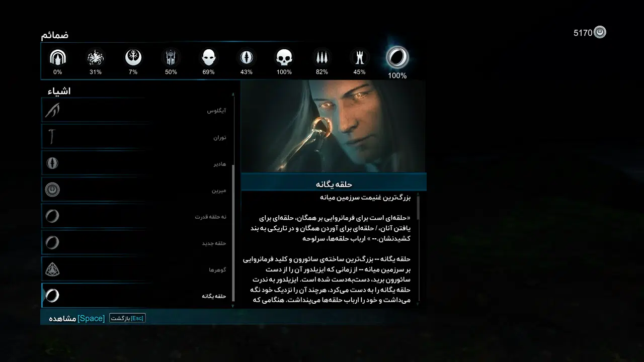The image size is (644, 362).
Task: Open the white tree emblem category at 7%
Action: (x=133, y=57)
